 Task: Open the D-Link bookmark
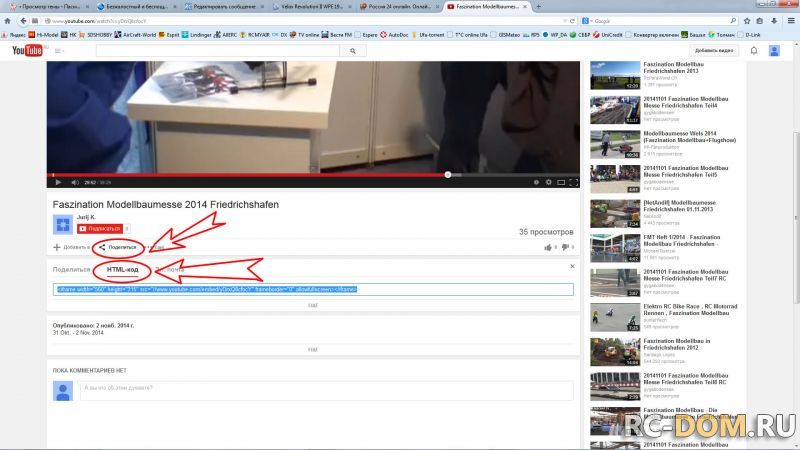[749, 35]
